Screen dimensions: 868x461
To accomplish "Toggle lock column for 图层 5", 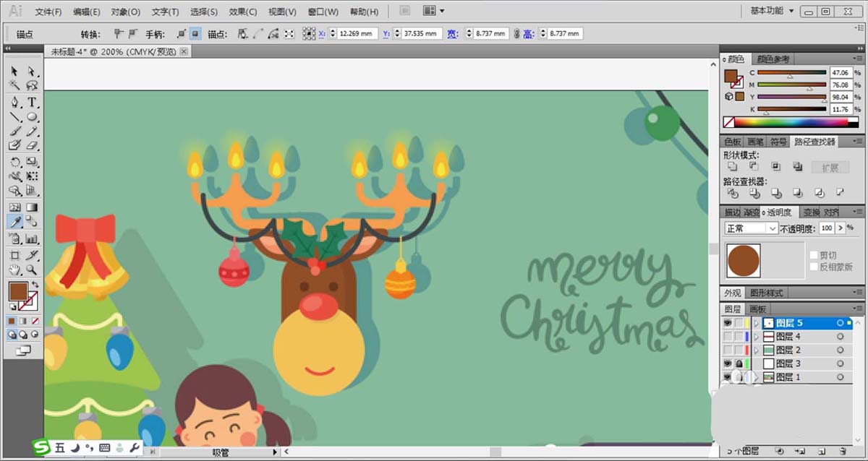I will [739, 323].
